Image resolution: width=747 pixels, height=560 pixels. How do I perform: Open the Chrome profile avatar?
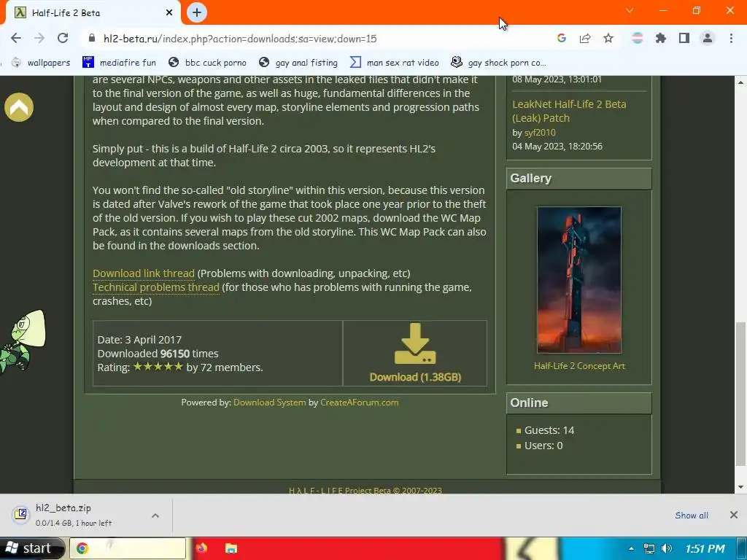[x=708, y=38]
